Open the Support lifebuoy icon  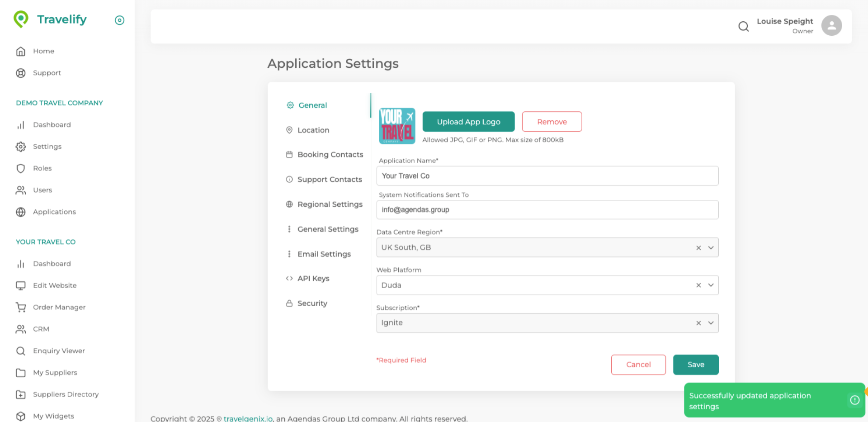point(21,73)
